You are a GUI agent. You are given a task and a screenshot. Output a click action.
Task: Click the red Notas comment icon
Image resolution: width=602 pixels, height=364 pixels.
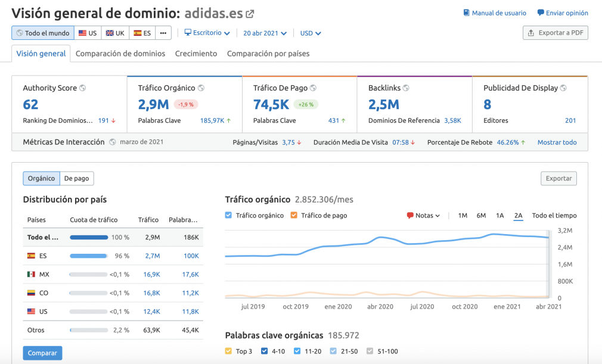(x=410, y=216)
